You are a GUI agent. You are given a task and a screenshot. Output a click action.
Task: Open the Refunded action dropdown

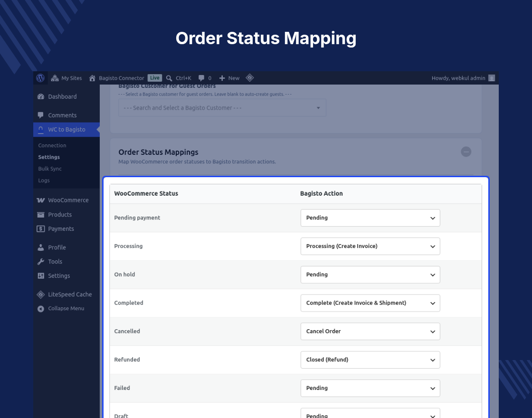point(370,360)
